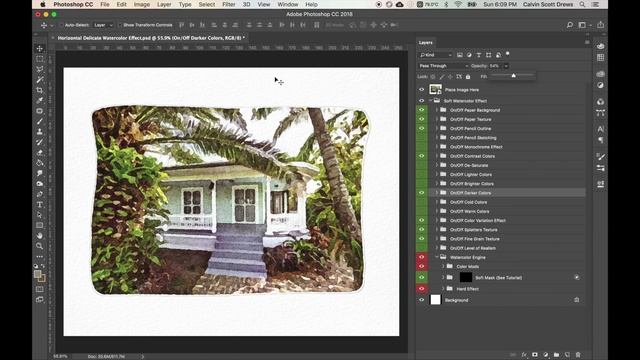Hide the Soft Watercolor Effect group
Image resolution: width=640 pixels, height=360 pixels.
tap(422, 101)
